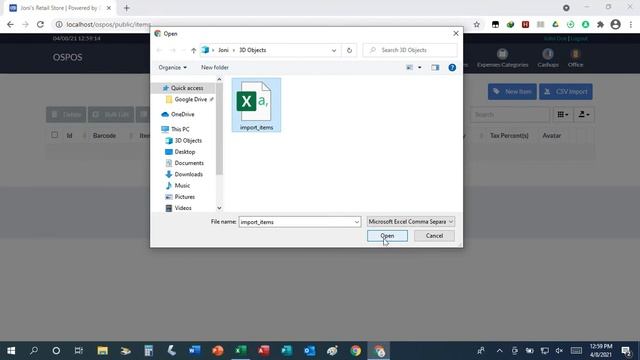Click CSV Import button in OSPOS page

[566, 91]
